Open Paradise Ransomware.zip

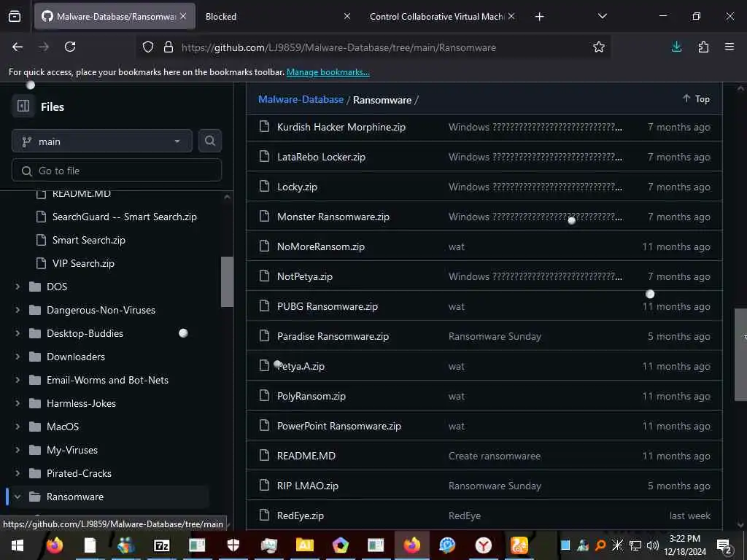[333, 336]
